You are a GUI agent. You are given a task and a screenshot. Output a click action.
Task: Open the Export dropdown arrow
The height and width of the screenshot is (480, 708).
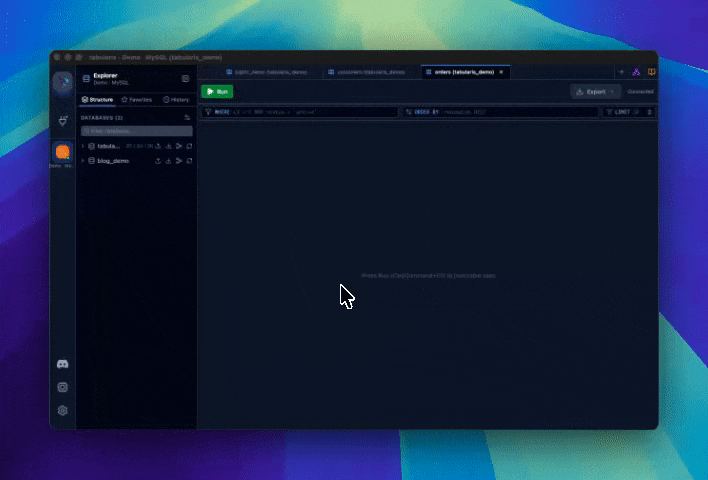(x=612, y=92)
